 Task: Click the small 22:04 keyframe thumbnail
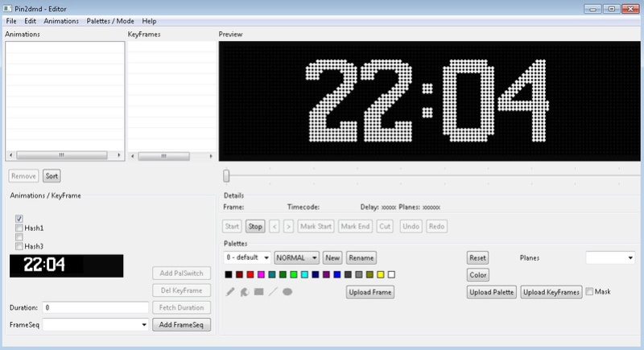coord(66,266)
